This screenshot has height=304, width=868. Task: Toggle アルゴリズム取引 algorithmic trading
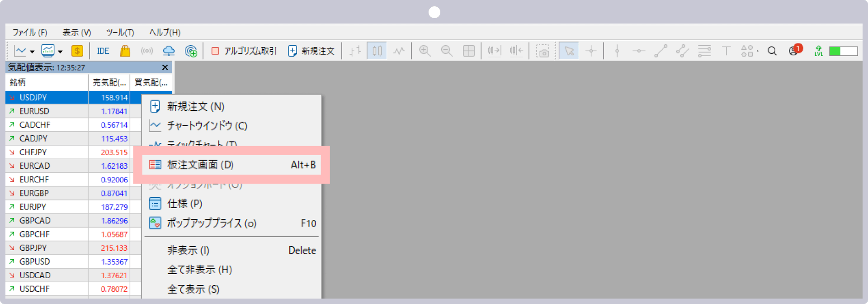[244, 51]
